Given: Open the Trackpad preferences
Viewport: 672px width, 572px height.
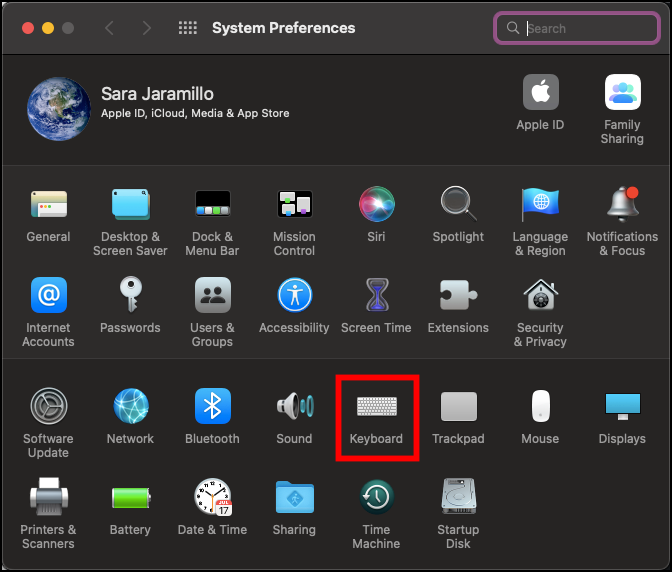Looking at the screenshot, I should (458, 408).
